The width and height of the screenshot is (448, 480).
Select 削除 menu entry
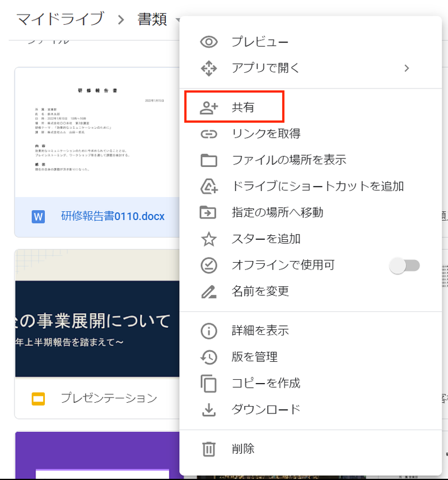pyautogui.click(x=310, y=449)
